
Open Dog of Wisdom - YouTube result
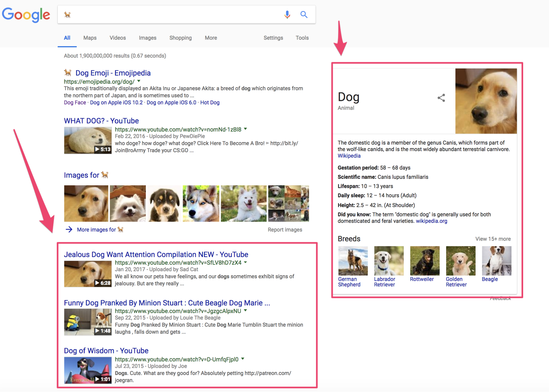(x=106, y=351)
